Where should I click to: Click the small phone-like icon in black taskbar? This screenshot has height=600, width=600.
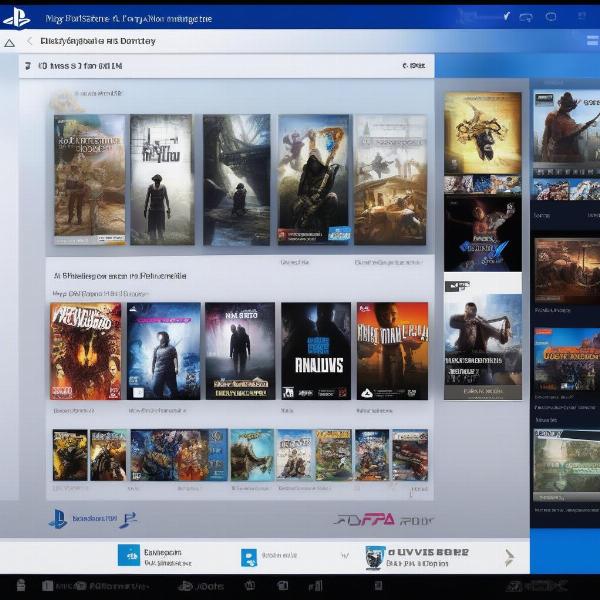378,585
